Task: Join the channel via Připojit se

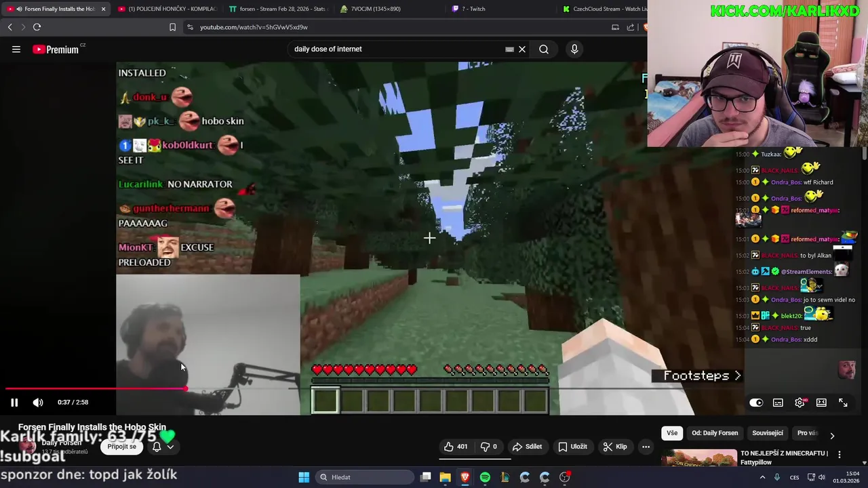Action: pyautogui.click(x=122, y=447)
